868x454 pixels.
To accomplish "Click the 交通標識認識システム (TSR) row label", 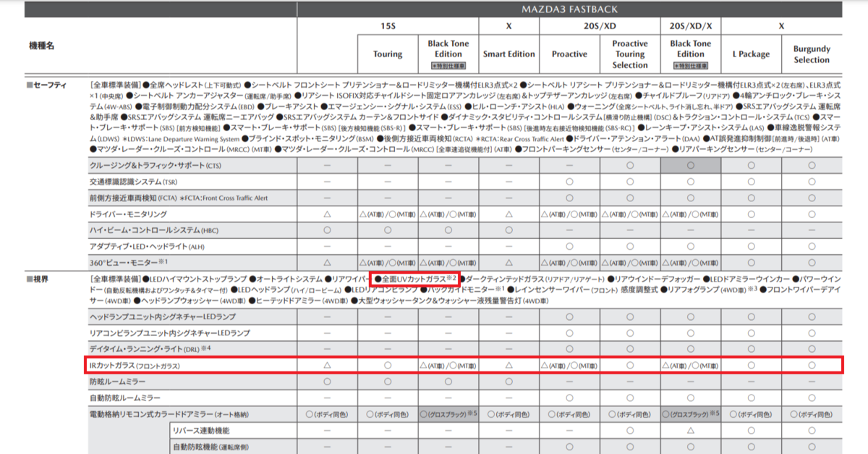I will pos(133,182).
